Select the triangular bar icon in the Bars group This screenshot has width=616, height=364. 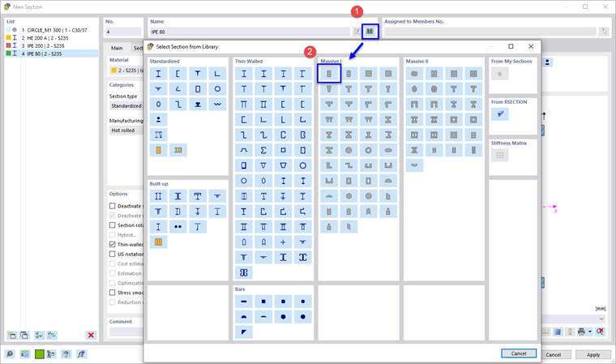pos(244,332)
